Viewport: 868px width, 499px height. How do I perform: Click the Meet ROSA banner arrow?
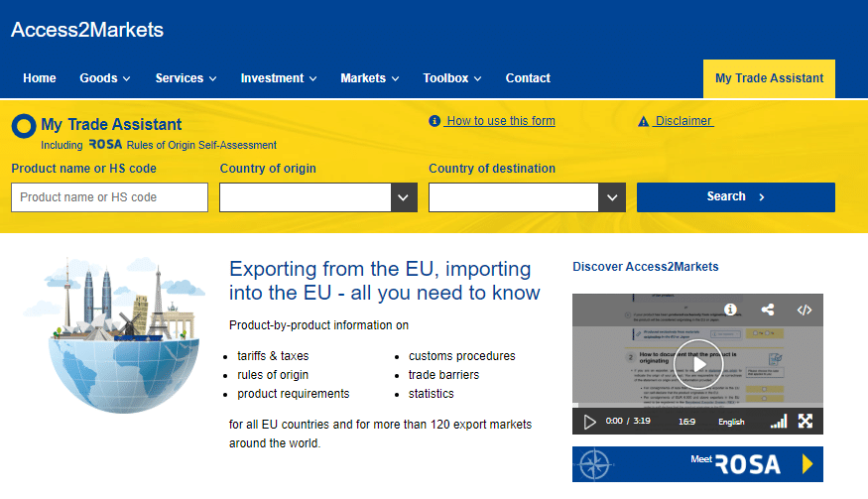click(807, 463)
